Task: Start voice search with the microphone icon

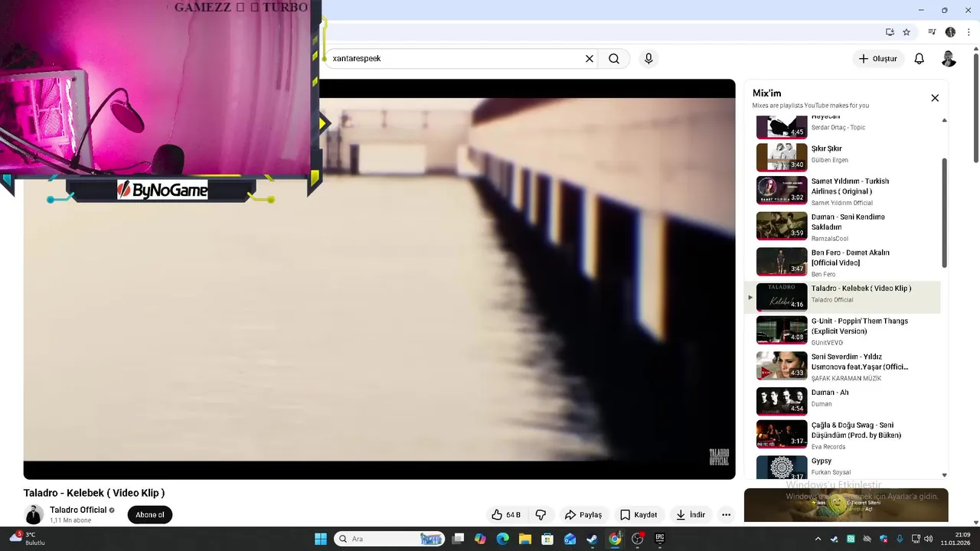Action: click(648, 59)
